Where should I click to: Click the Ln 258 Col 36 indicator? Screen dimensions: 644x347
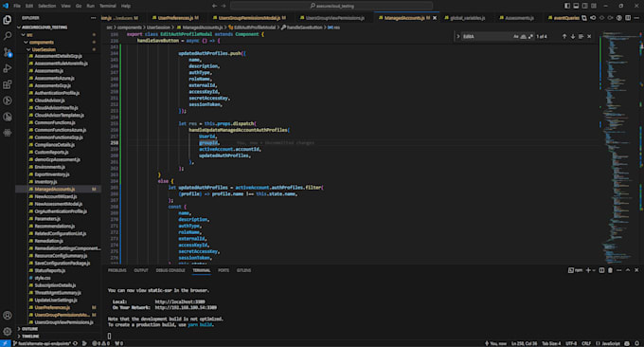coord(524,343)
